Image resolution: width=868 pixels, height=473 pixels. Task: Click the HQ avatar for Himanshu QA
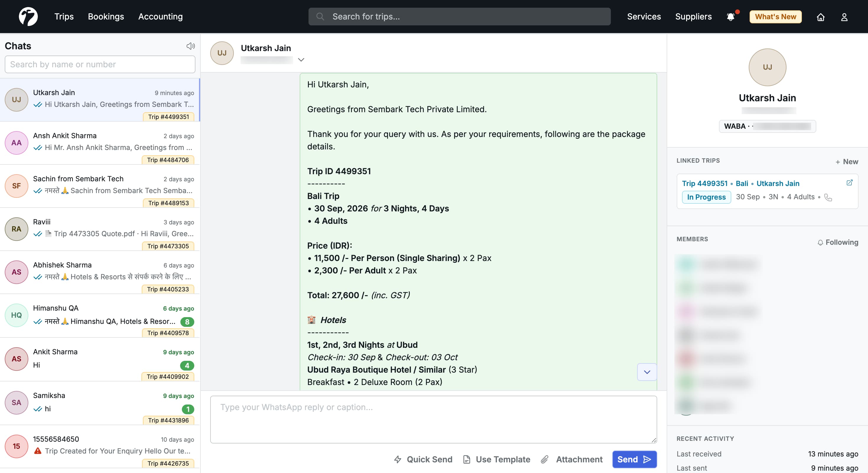(16, 315)
